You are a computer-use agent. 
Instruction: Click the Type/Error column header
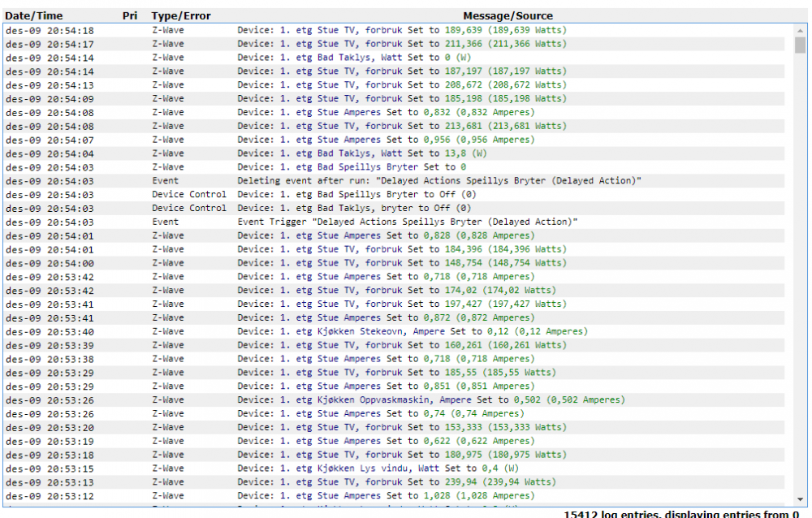pos(181,15)
